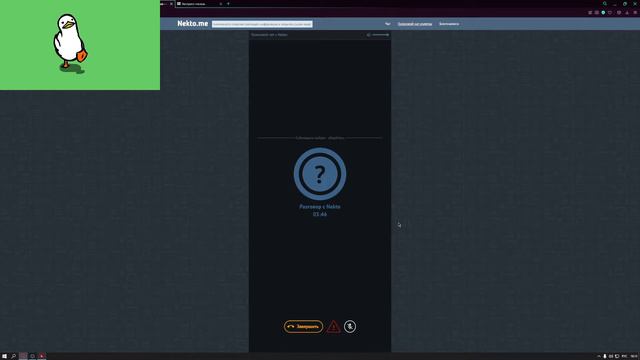Report the stranger with the red warning triangle
640x360 pixels.
tap(333, 327)
